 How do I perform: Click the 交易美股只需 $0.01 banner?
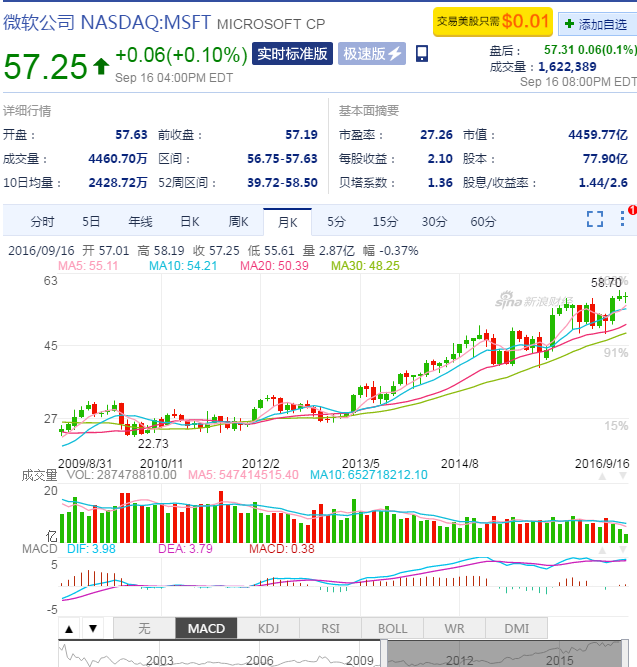click(x=493, y=21)
